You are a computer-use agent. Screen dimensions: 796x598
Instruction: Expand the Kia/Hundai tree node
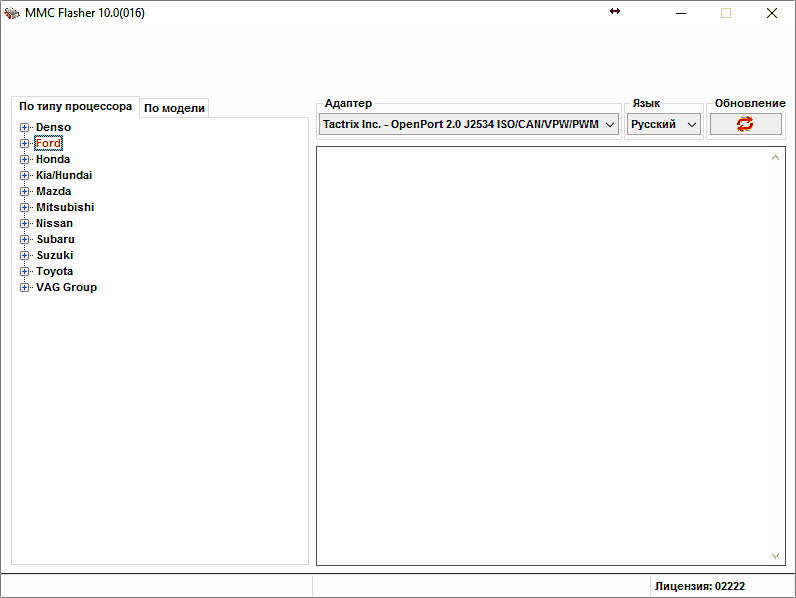click(24, 175)
